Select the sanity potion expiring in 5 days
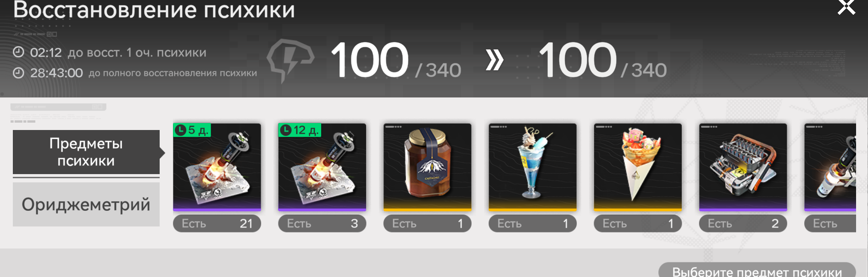Viewport: 868px width, 277px height. (217, 167)
